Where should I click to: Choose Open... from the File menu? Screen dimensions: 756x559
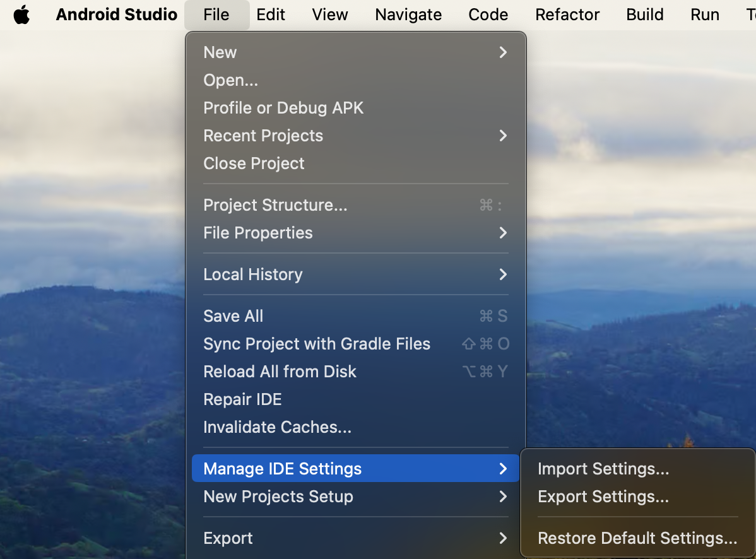pos(355,80)
